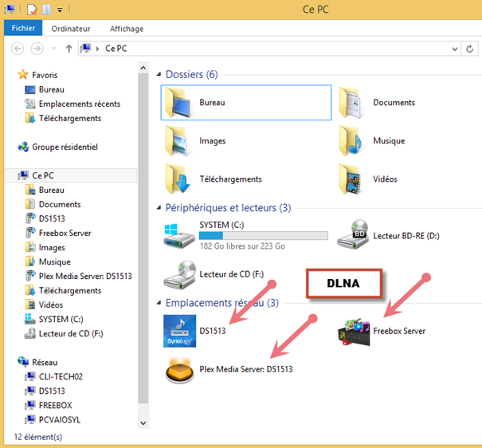The image size is (482, 448).
Task: Open Documents under Ce PC sidebar
Action: point(60,205)
